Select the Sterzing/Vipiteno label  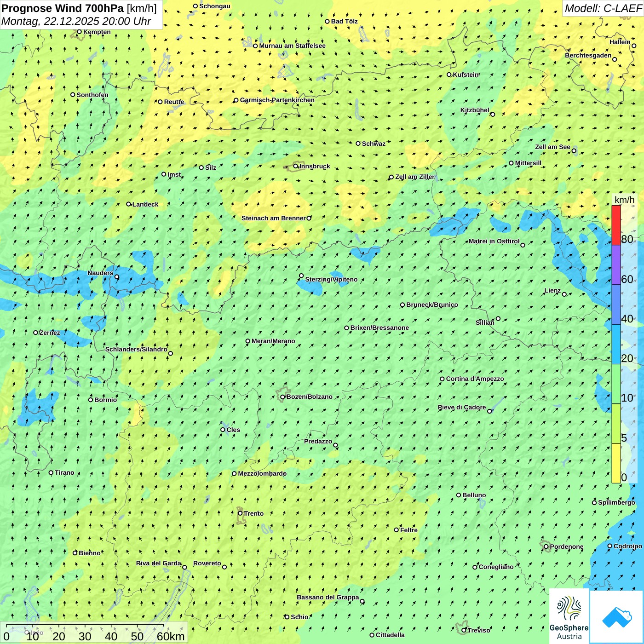click(331, 279)
